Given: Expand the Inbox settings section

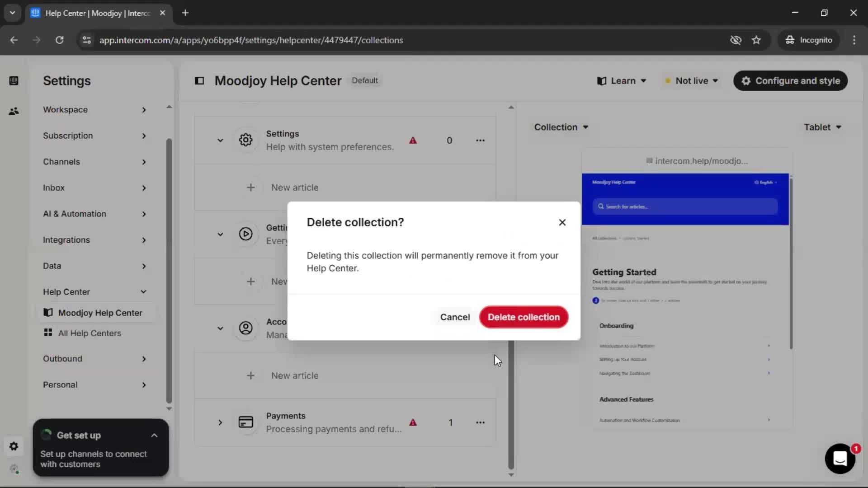Looking at the screenshot, I should pos(94,188).
